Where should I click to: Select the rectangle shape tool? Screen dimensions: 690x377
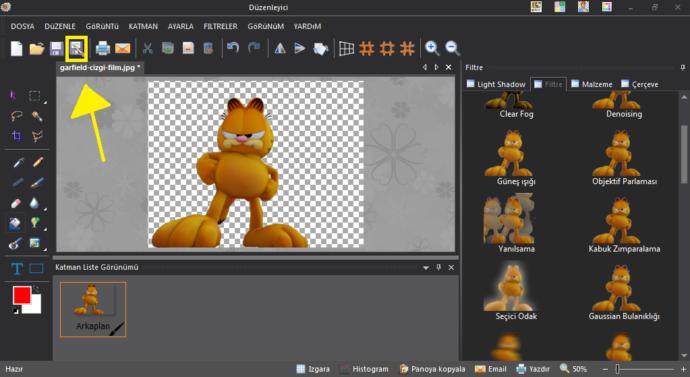[37, 268]
